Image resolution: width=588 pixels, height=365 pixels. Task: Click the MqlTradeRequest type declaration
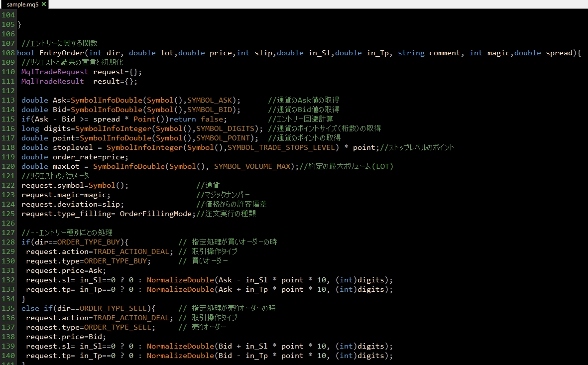(55, 72)
